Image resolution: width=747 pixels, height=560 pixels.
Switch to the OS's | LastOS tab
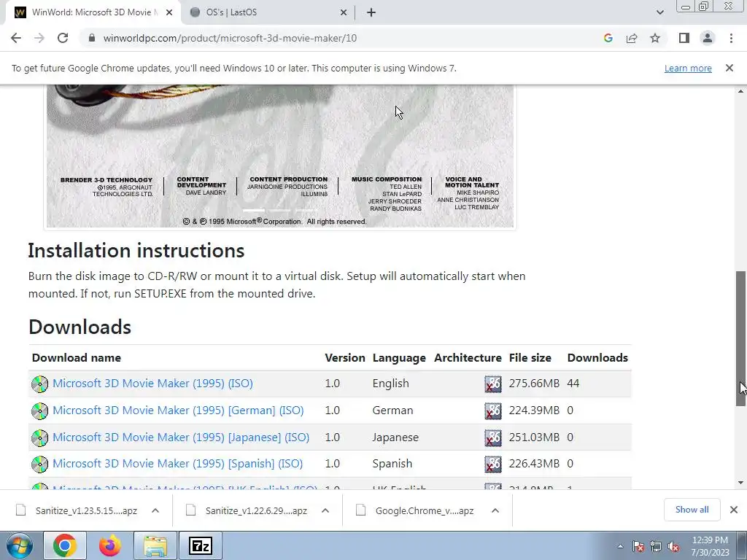[x=268, y=12]
